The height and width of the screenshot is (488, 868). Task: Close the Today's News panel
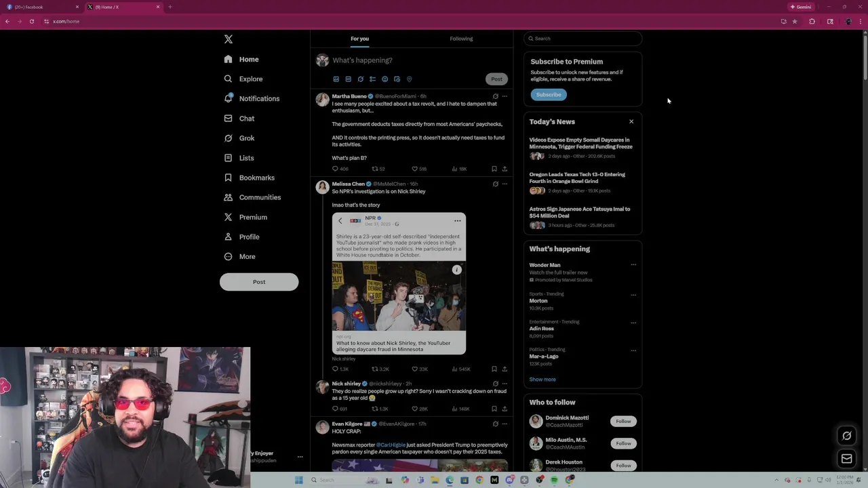(x=631, y=122)
